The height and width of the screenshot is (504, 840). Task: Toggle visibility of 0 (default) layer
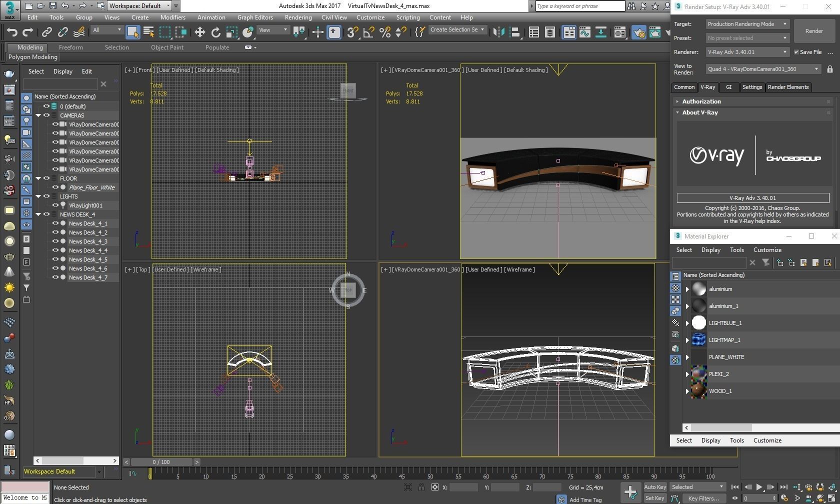pyautogui.click(x=46, y=106)
